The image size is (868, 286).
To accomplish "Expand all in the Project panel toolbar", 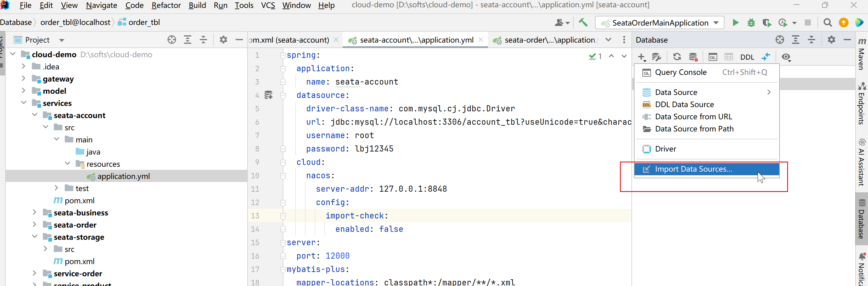I will pyautogui.click(x=188, y=40).
